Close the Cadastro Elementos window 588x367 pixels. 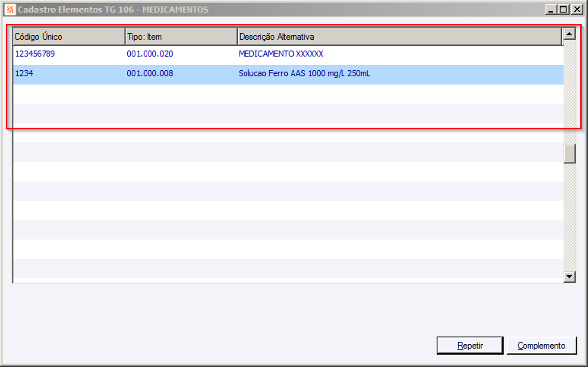tap(577, 10)
